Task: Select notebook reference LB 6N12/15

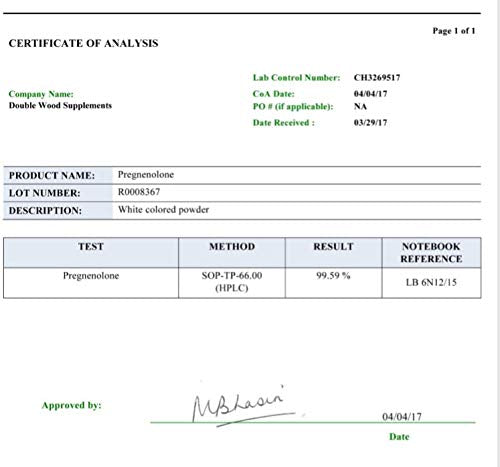Action: click(431, 283)
